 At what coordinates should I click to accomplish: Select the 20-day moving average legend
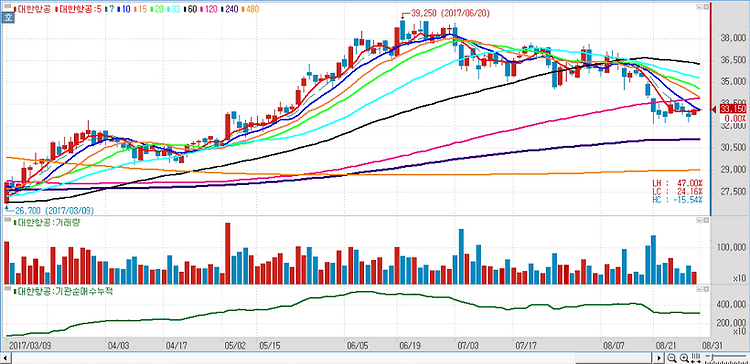pyautogui.click(x=158, y=9)
